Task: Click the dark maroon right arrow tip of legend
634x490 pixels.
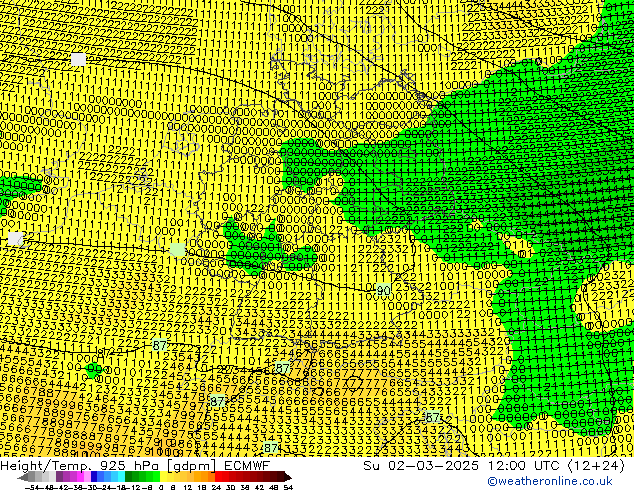Action: (288, 477)
